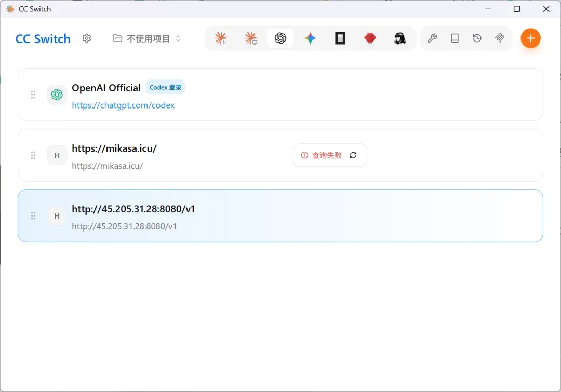Open the book prompts icon

(x=455, y=38)
